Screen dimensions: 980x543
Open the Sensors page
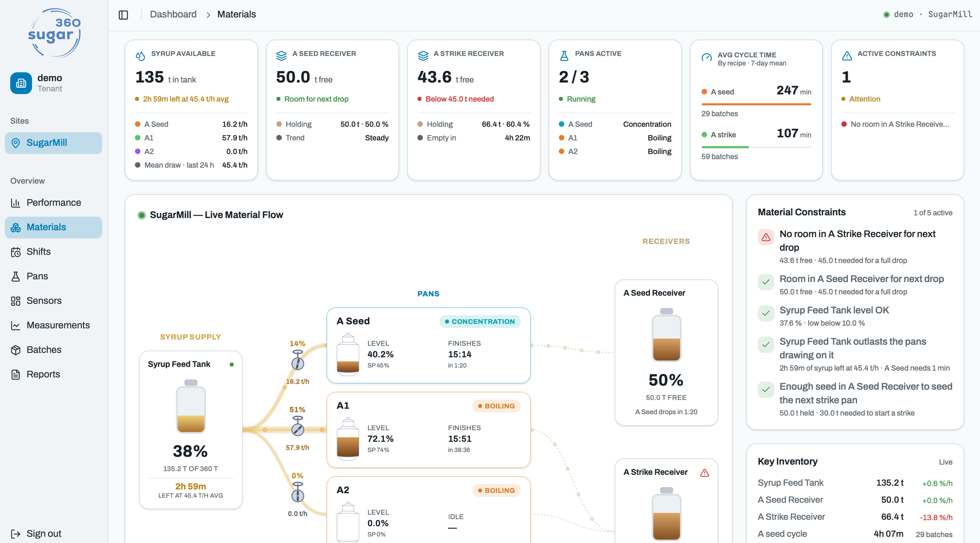53,301
